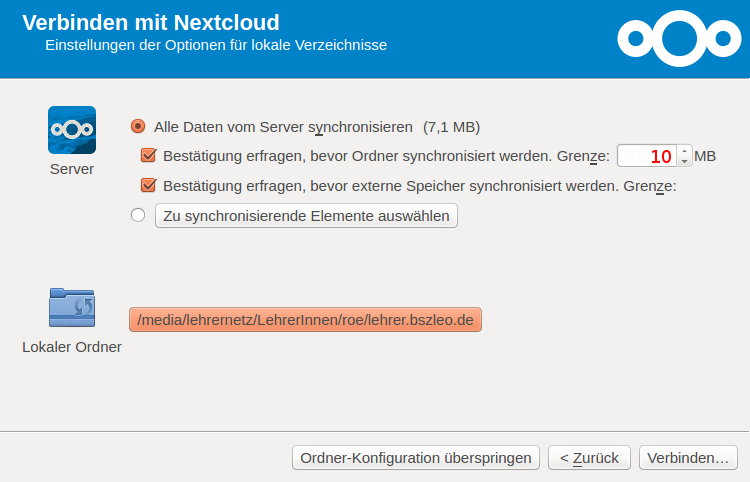
Task: Click the Nextcloud logo in the header
Action: point(676,38)
